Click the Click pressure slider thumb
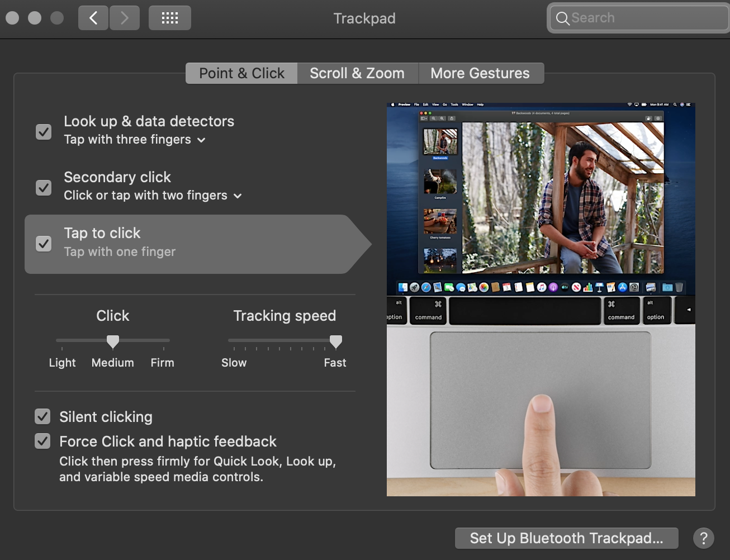This screenshot has width=730, height=560. [x=113, y=341]
